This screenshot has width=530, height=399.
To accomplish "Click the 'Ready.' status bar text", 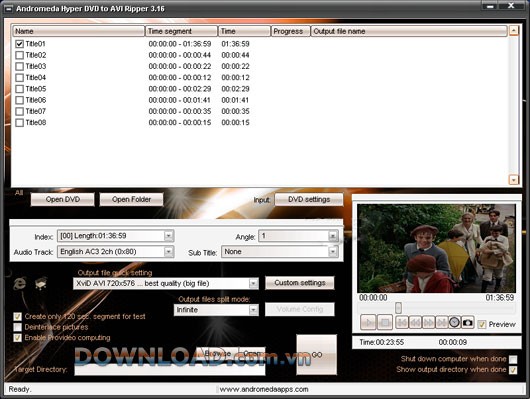I will click(x=20, y=389).
